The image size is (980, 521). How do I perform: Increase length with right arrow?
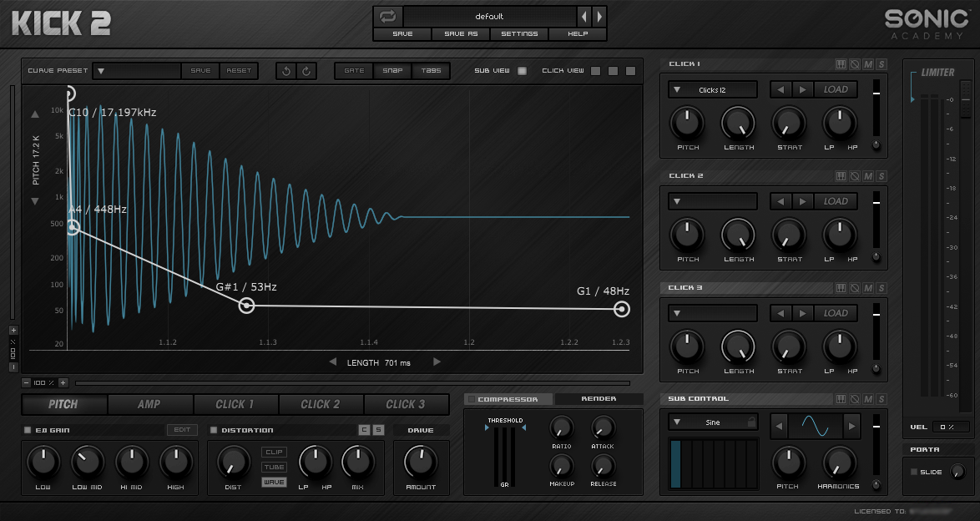pyautogui.click(x=437, y=362)
